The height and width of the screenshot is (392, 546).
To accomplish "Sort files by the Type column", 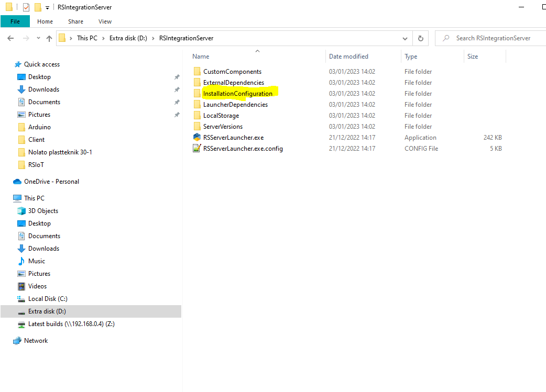I will (x=411, y=57).
